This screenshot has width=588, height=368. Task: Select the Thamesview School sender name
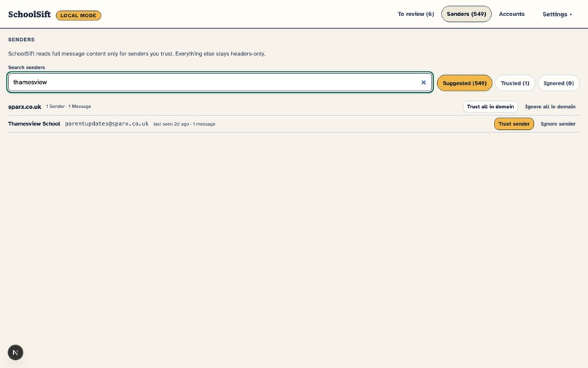pos(34,123)
